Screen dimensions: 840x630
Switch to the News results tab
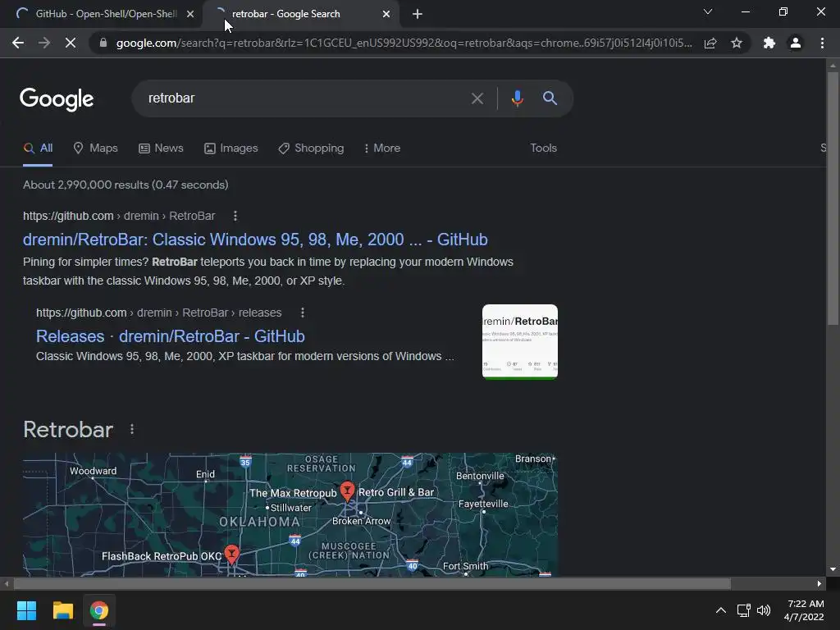coord(161,148)
